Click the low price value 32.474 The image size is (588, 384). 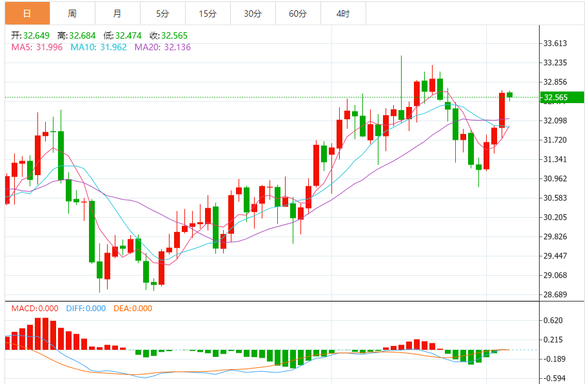coord(128,35)
